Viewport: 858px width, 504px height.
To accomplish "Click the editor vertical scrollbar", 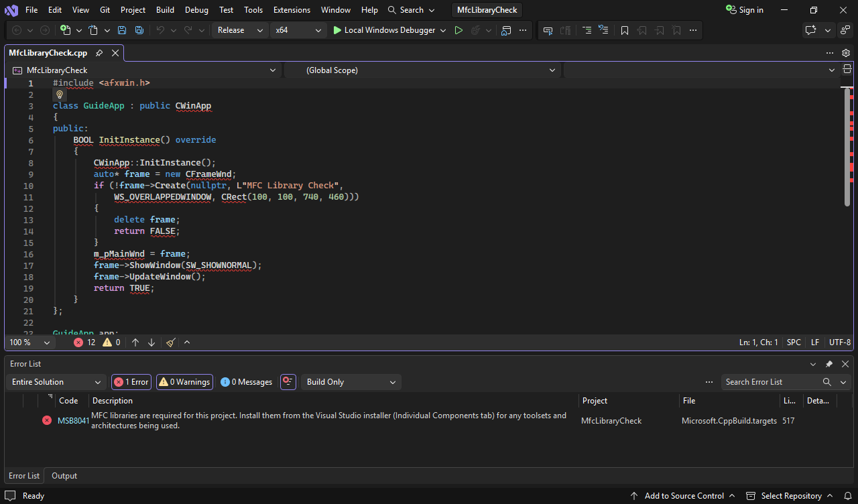I will [x=848, y=147].
